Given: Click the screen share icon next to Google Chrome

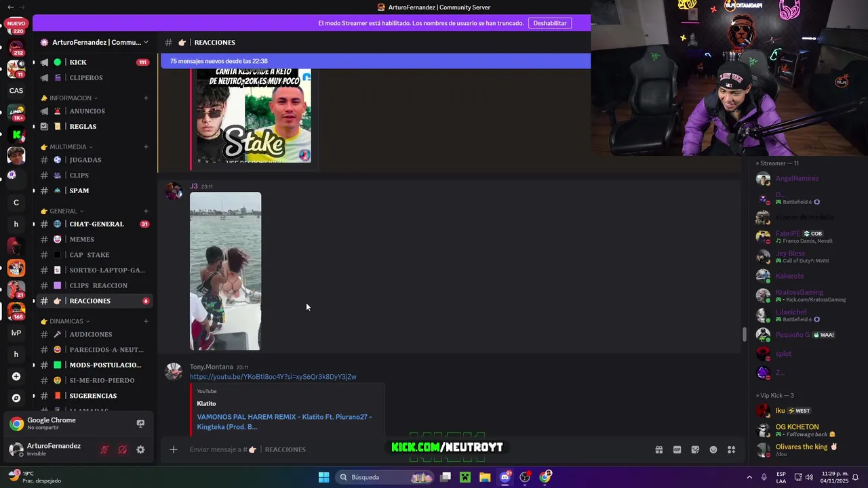Looking at the screenshot, I should click(140, 424).
